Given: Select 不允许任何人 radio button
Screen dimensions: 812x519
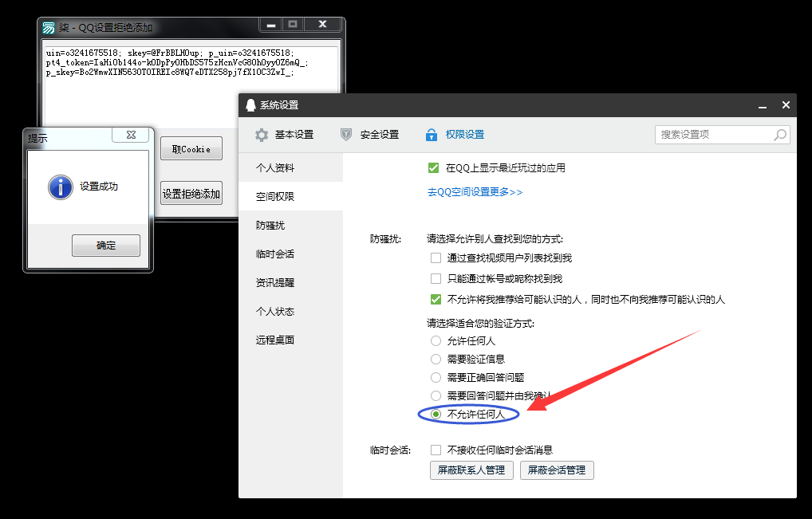Looking at the screenshot, I should pyautogui.click(x=436, y=414).
